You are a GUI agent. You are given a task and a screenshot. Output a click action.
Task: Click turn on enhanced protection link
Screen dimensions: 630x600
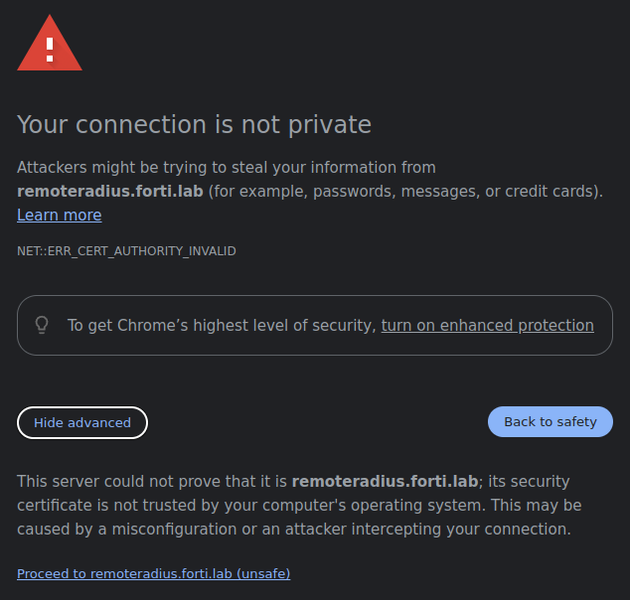(487, 325)
